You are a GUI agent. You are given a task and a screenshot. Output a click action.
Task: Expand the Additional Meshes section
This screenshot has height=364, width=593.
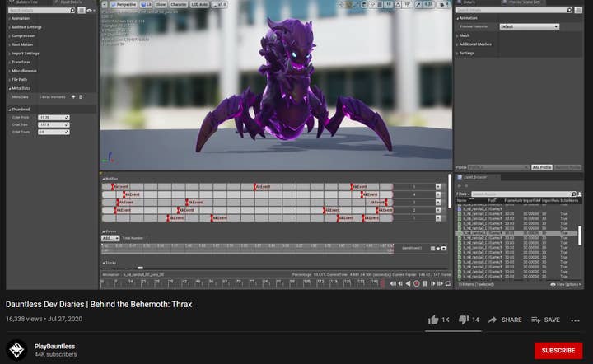[474, 44]
